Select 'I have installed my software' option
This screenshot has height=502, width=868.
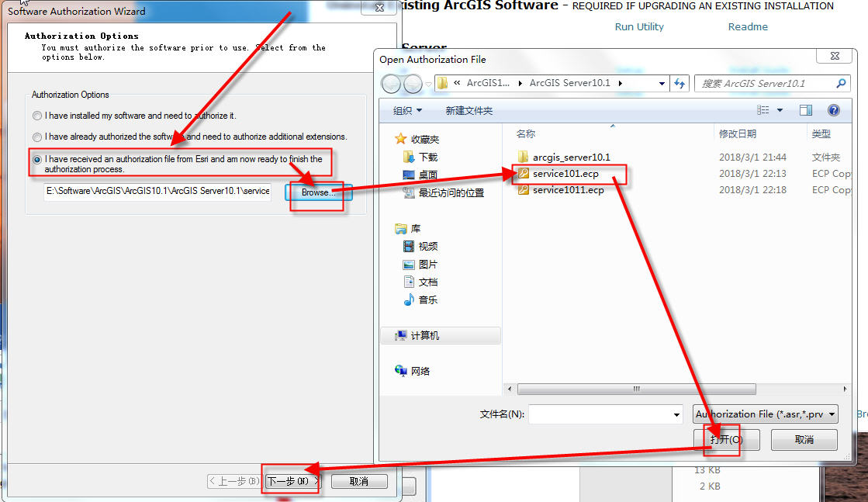click(x=37, y=116)
